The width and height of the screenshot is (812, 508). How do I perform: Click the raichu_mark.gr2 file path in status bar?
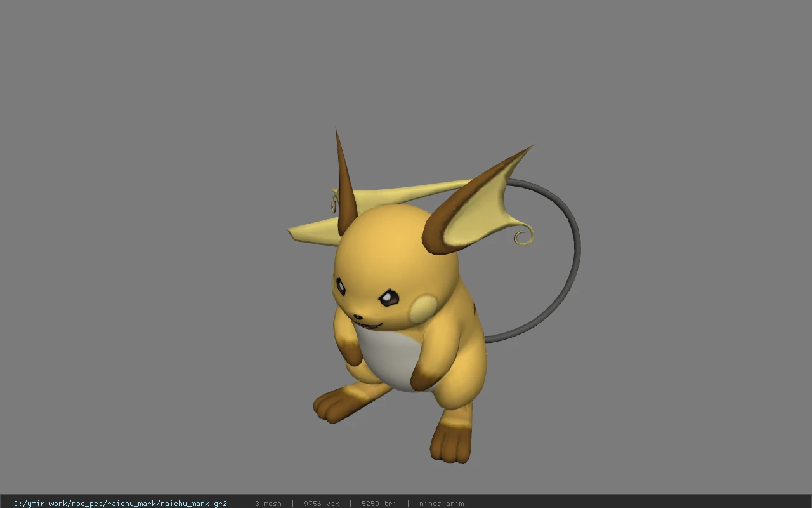[121, 504]
